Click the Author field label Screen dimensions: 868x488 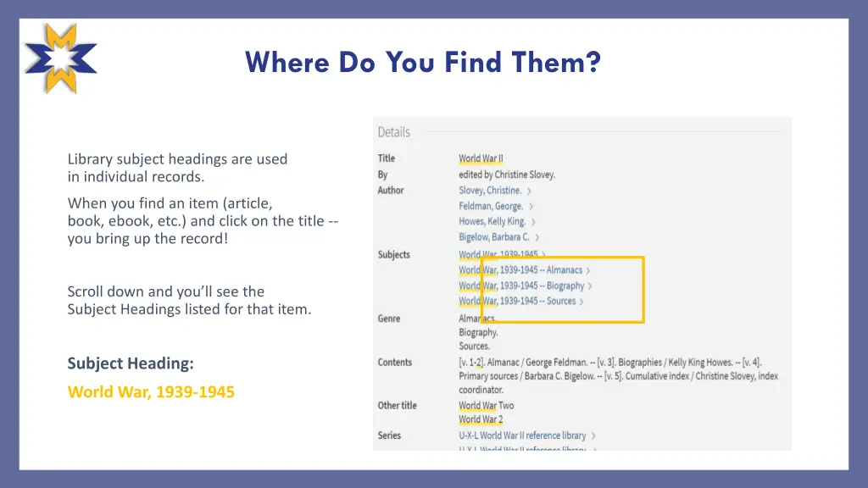point(391,191)
